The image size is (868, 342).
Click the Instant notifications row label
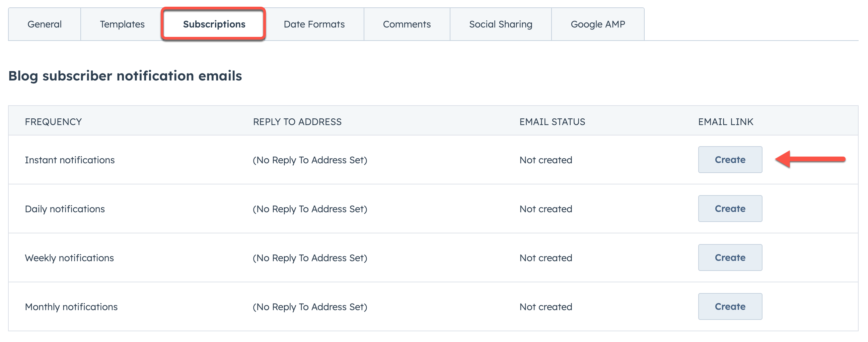point(70,160)
